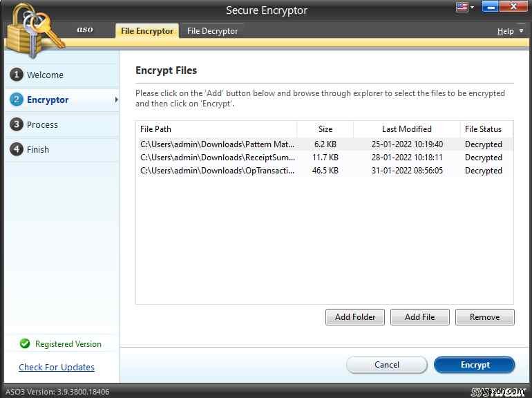Minimize the Secure Encryptor window
This screenshot has height=398, width=532.
490,7
